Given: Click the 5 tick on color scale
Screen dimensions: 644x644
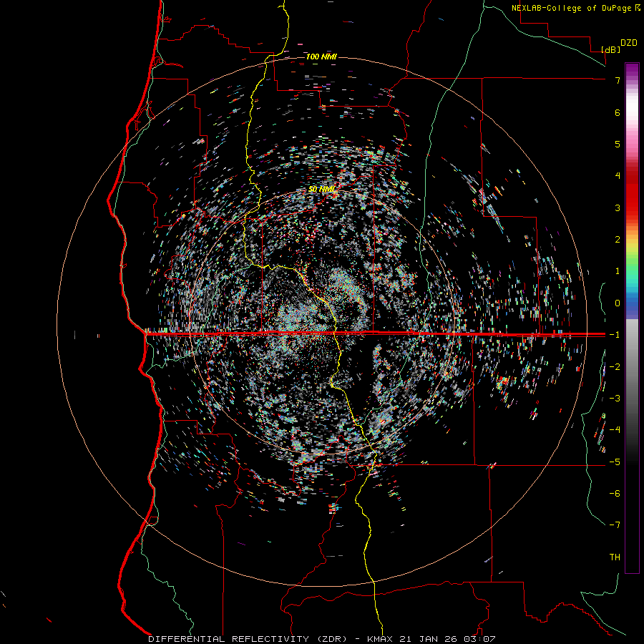Looking at the screenshot, I should click(618, 144).
